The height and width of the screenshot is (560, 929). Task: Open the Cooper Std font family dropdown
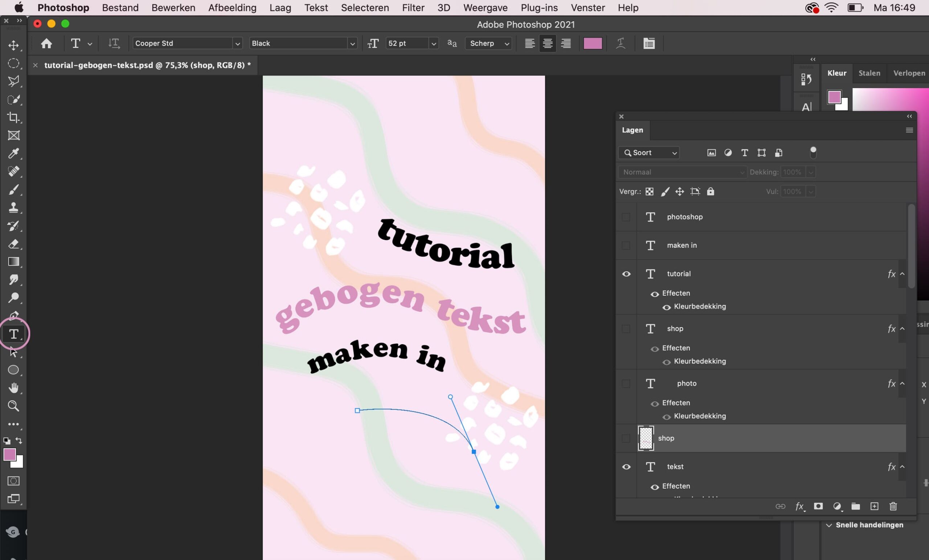pyautogui.click(x=238, y=43)
